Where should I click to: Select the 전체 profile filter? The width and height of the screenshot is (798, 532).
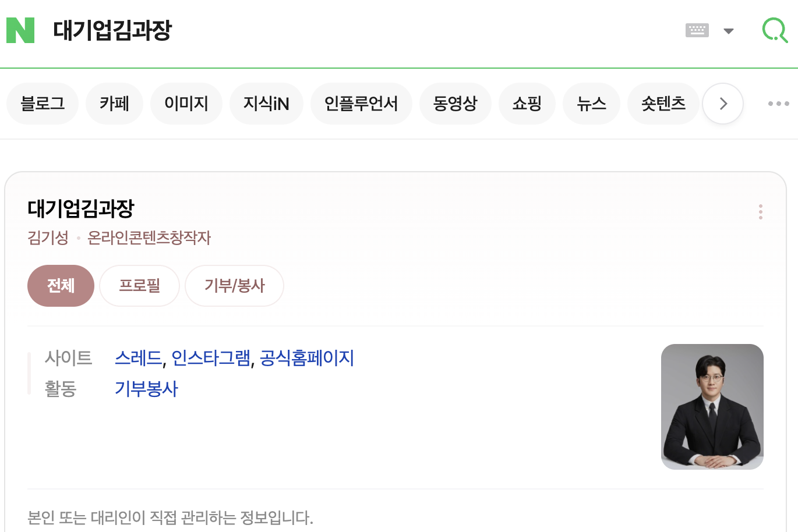(x=61, y=286)
